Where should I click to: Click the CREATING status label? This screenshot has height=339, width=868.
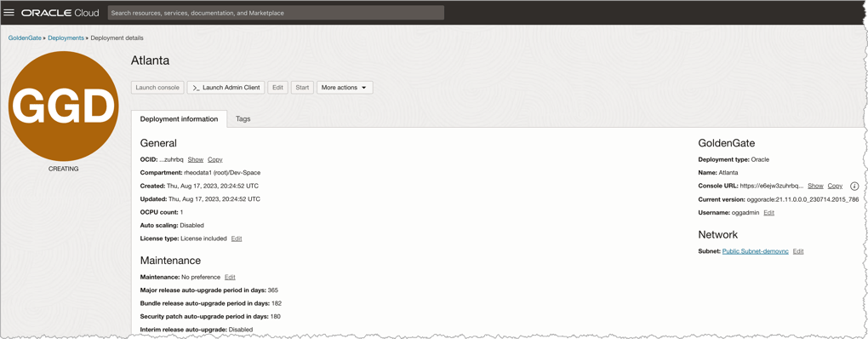pyautogui.click(x=64, y=169)
